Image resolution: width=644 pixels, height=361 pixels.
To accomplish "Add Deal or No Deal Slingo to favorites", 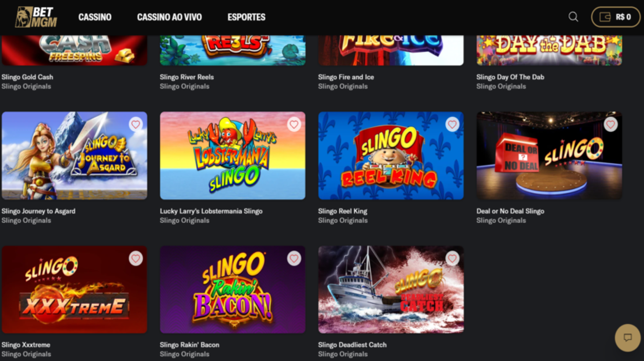I will (610, 125).
